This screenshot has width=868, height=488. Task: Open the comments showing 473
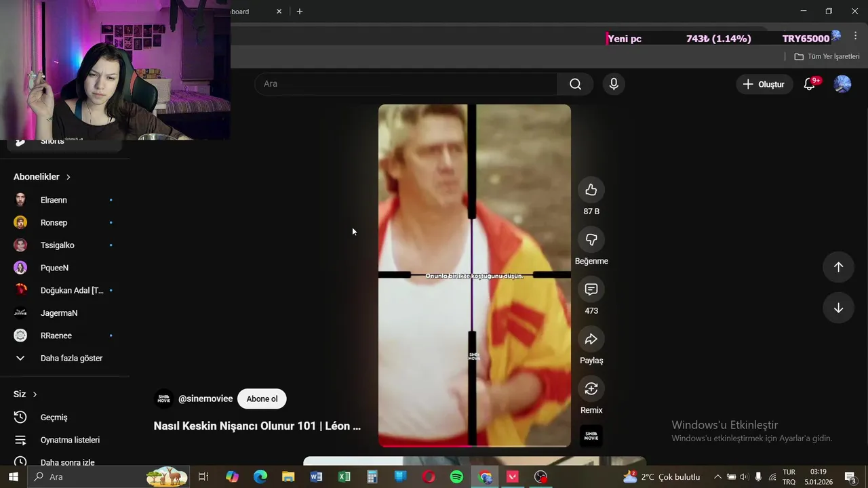tap(591, 289)
